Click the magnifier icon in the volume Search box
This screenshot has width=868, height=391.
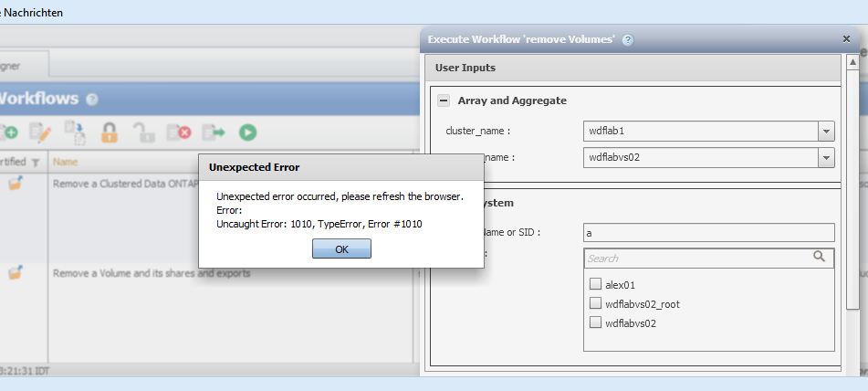(819, 257)
